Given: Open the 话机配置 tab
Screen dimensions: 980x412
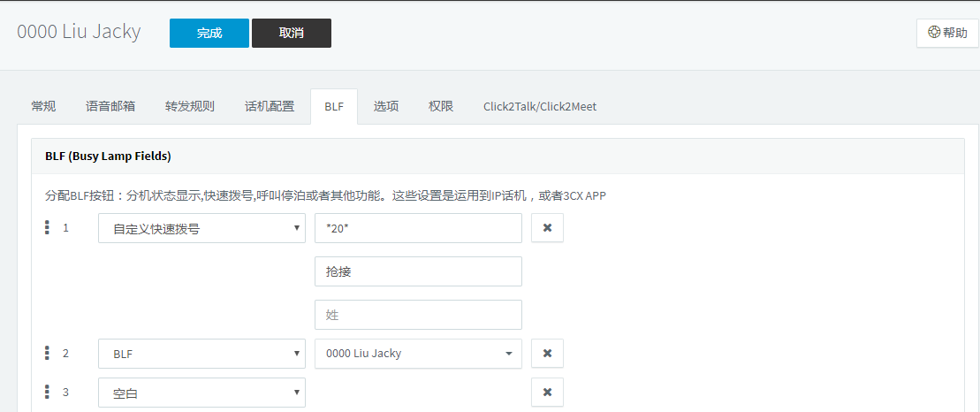Looking at the screenshot, I should point(270,106).
